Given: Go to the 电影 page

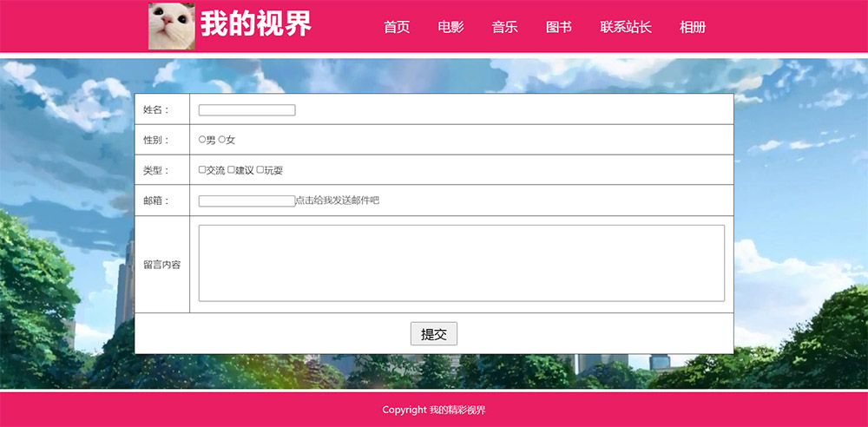Looking at the screenshot, I should click(x=450, y=27).
